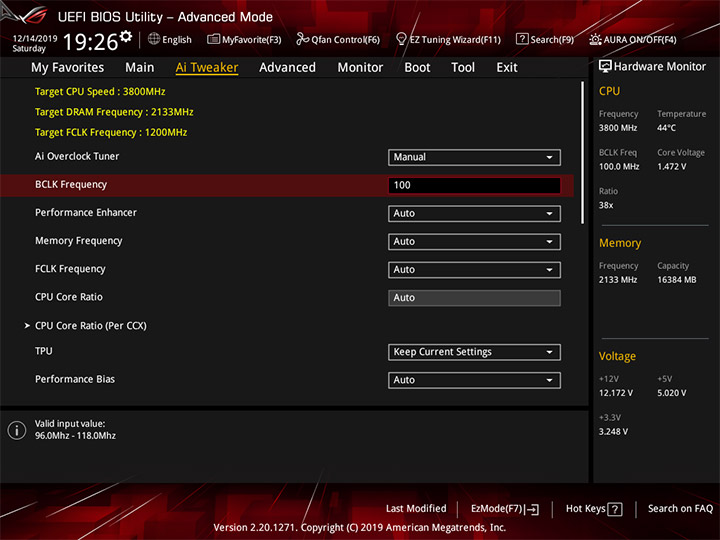Click the Ratio 38x value

coord(606,206)
